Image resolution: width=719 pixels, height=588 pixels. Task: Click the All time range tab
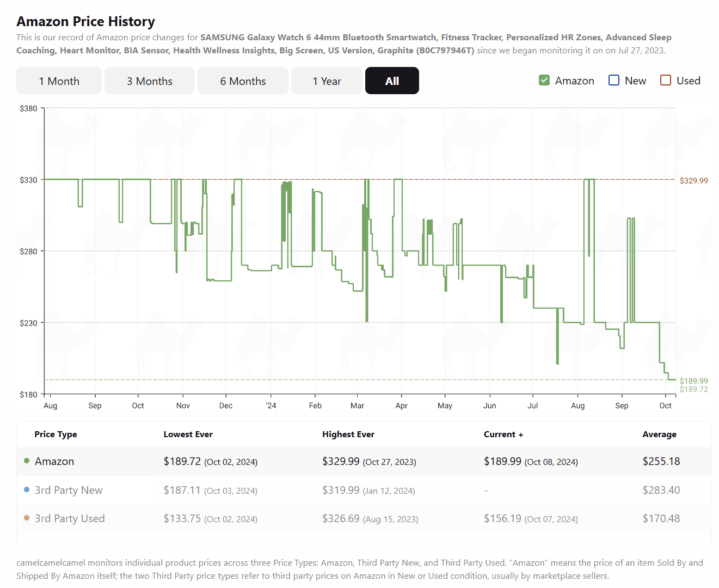(392, 81)
